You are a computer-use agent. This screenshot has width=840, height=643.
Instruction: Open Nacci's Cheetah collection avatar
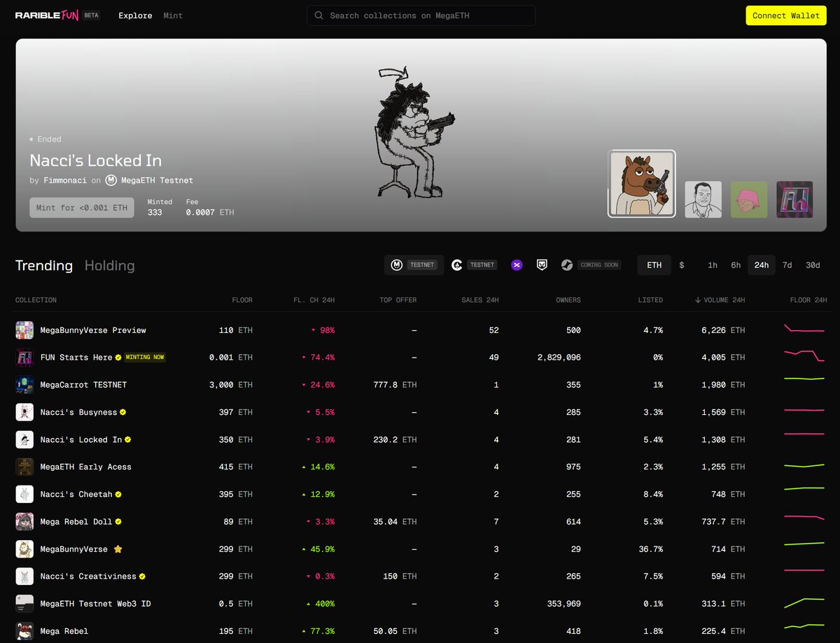tap(24, 494)
